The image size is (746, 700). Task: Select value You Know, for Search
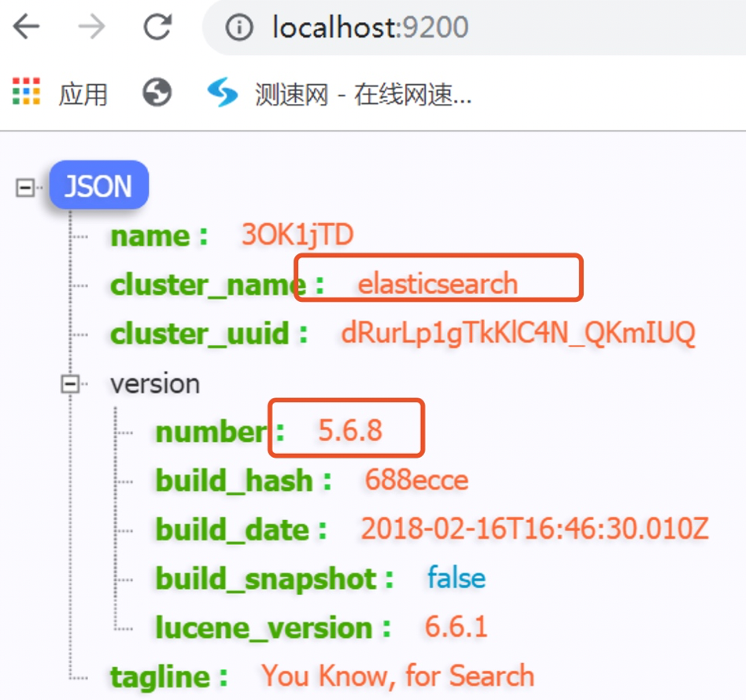coord(397,676)
